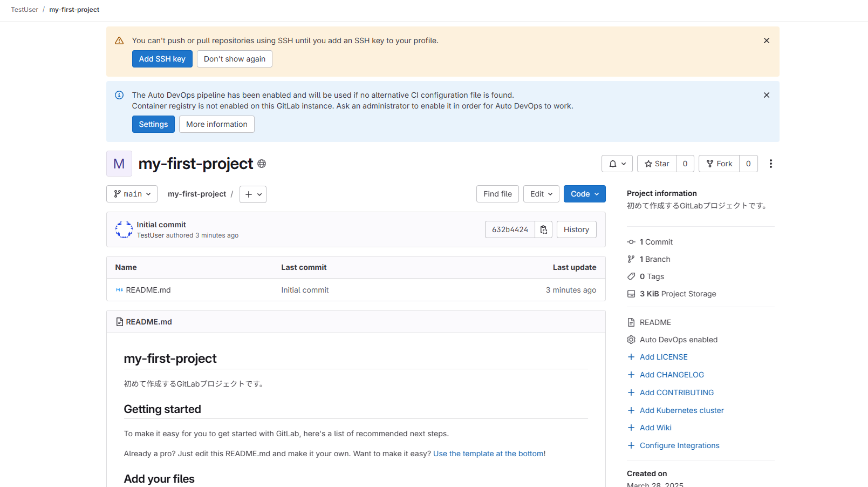Click my-first-project in top breadcrumb

click(74, 10)
